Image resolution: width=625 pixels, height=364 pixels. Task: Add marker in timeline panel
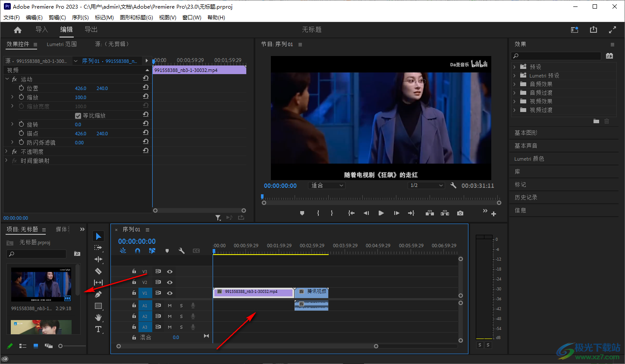[167, 251]
